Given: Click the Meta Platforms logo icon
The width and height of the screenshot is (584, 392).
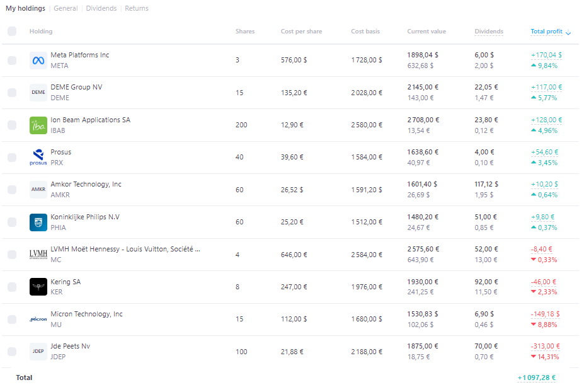Looking at the screenshot, I should point(38,61).
